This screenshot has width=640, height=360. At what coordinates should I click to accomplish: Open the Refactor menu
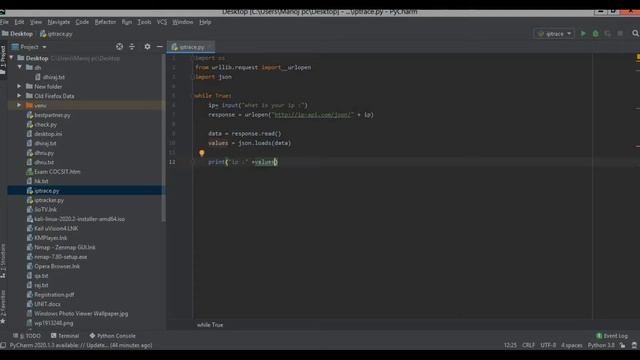pos(105,22)
